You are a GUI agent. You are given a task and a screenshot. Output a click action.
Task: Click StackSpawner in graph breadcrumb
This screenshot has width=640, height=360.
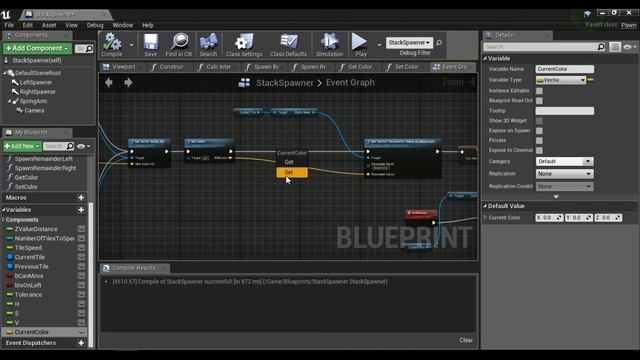coord(284,83)
